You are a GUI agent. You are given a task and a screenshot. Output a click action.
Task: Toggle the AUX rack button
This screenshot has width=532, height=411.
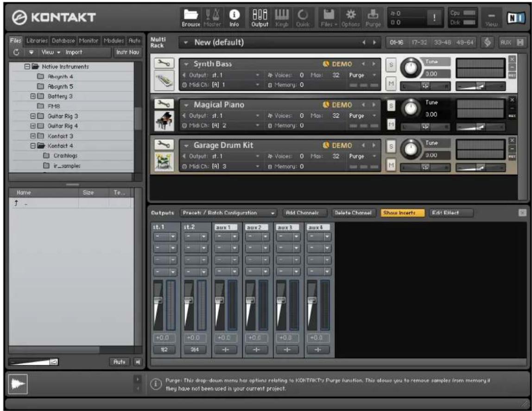pyautogui.click(x=506, y=42)
